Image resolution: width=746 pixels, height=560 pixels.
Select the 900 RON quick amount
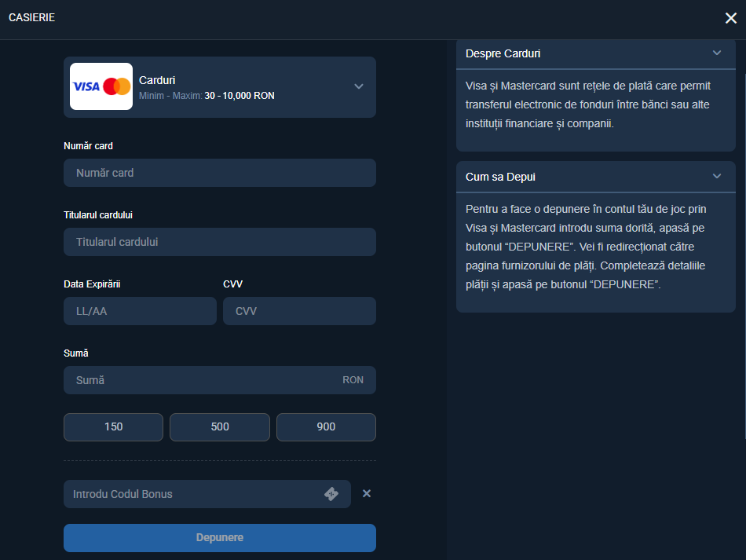point(326,426)
